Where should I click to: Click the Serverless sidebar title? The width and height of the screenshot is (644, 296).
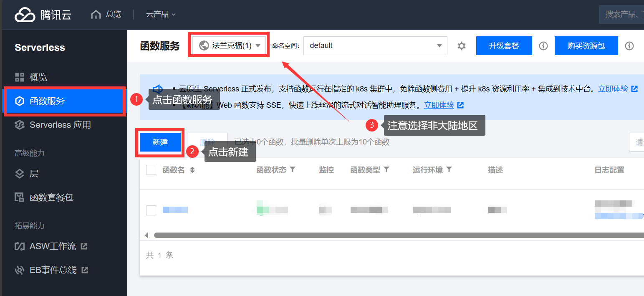coord(40,48)
